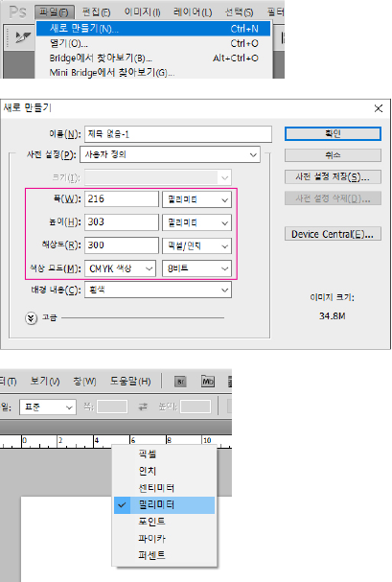392x582 pixels.
Task: Click the 34.8M image size value
Action: pos(333,316)
